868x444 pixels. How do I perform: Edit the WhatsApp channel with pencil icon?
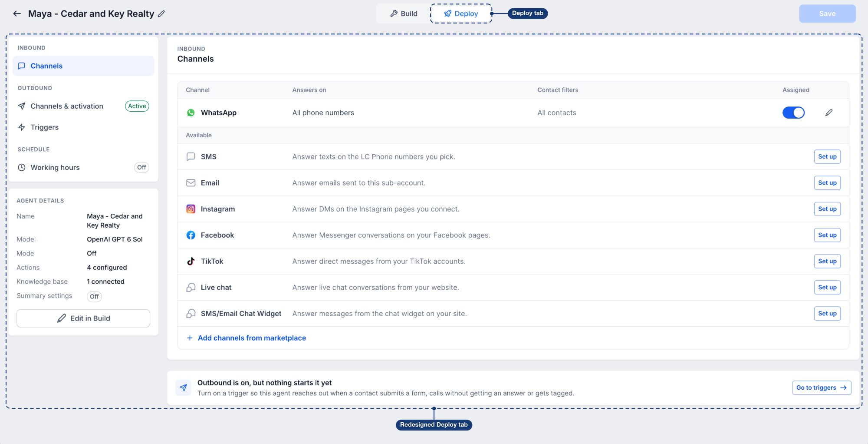[x=829, y=113]
